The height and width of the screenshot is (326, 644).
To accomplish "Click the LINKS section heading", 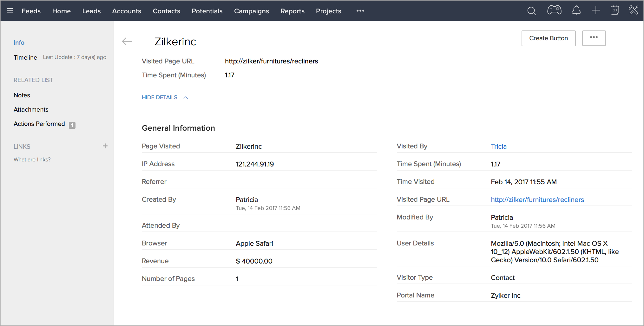I will click(x=22, y=147).
